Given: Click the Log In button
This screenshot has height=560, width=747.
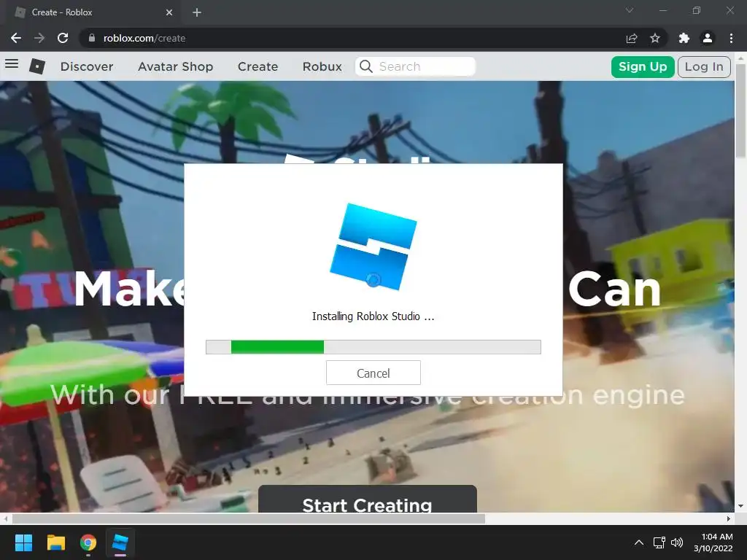Looking at the screenshot, I should pyautogui.click(x=704, y=66).
